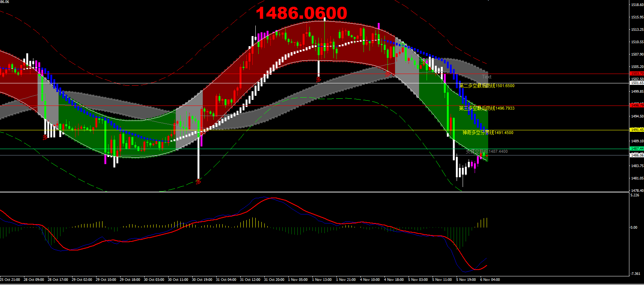Click the 30 Oct 19:00 time label

point(202,280)
